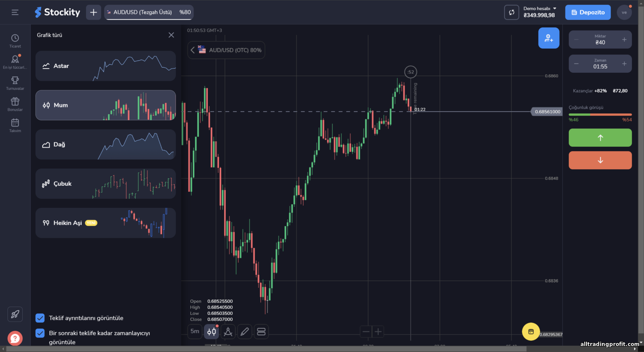644x352 pixels.
Task: Add a new asset tab with plus button
Action: 93,12
